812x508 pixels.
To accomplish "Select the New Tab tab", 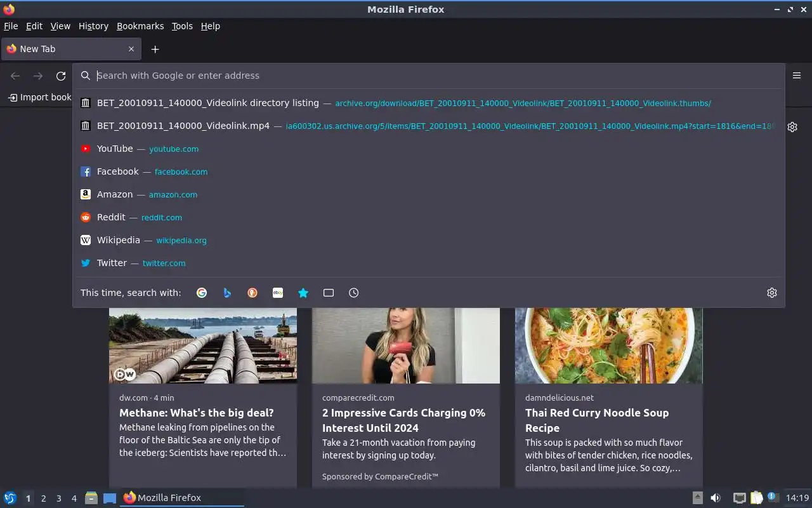I will pos(71,49).
